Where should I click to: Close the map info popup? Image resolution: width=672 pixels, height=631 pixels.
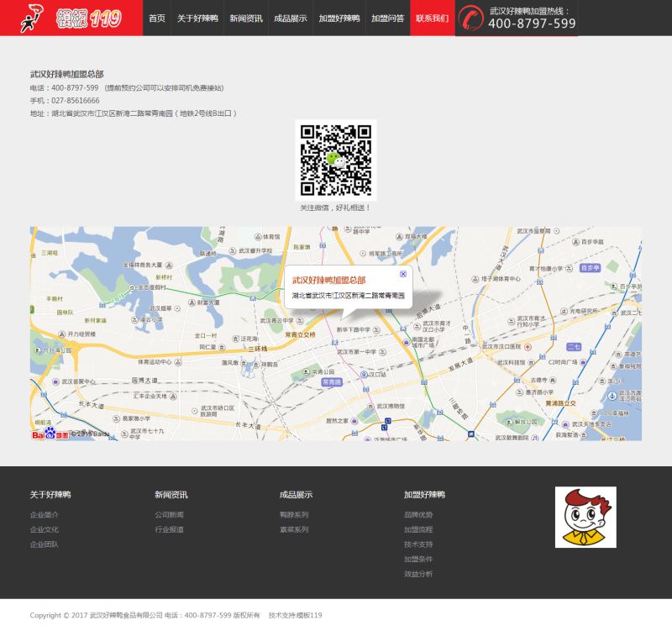tap(403, 274)
